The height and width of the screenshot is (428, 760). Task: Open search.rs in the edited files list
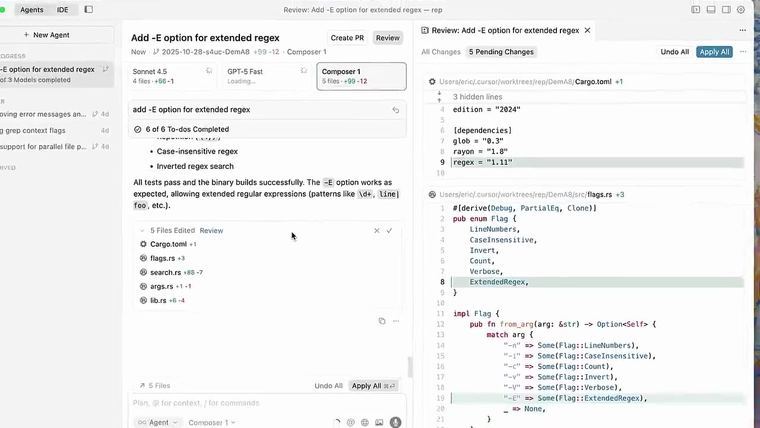[x=171, y=272]
